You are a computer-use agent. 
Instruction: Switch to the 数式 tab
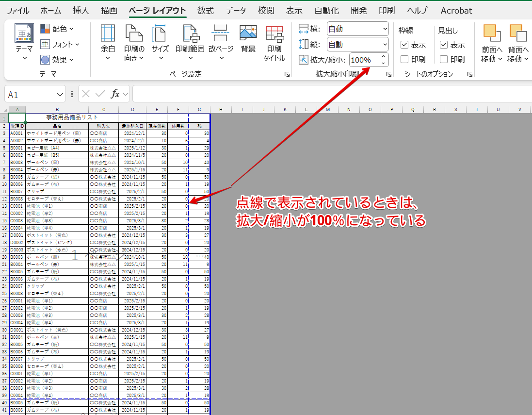(206, 10)
